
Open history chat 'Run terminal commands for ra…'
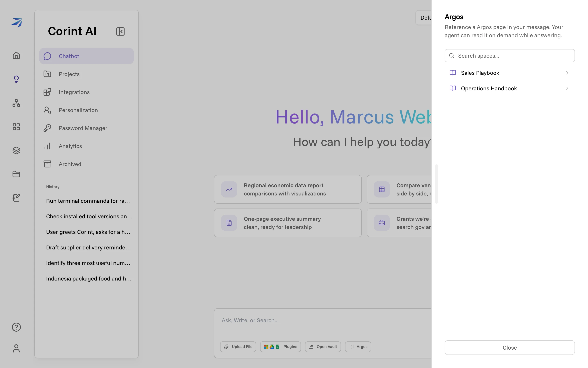pyautogui.click(x=88, y=201)
